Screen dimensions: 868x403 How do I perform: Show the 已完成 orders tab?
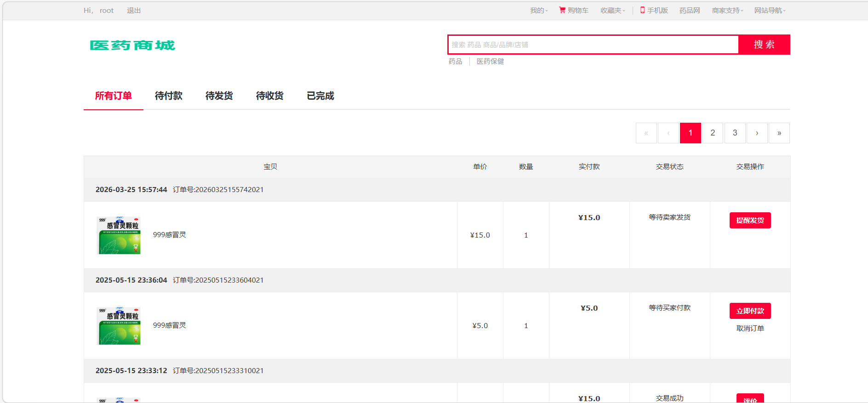[320, 96]
